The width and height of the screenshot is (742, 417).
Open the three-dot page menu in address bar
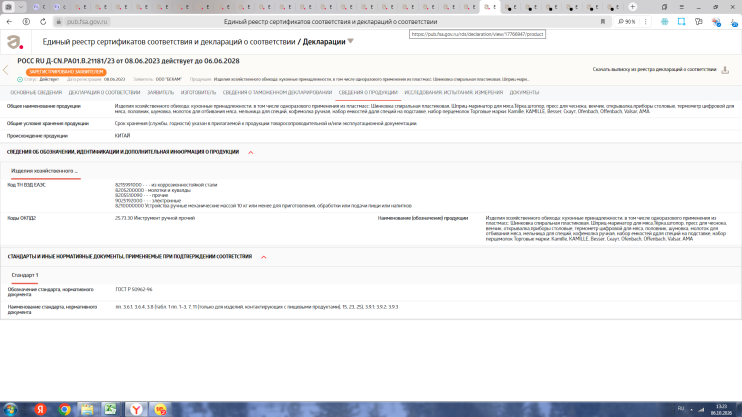coord(645,22)
